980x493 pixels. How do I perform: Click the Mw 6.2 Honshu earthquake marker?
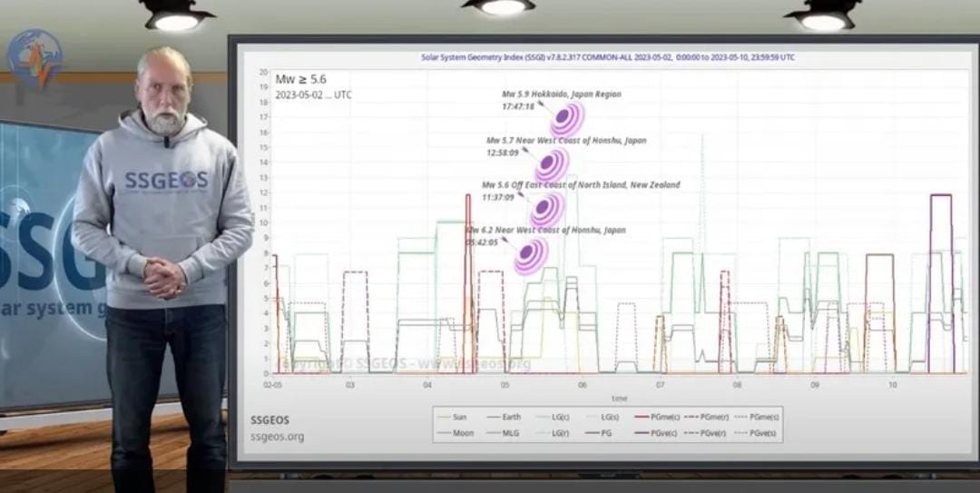tap(531, 255)
